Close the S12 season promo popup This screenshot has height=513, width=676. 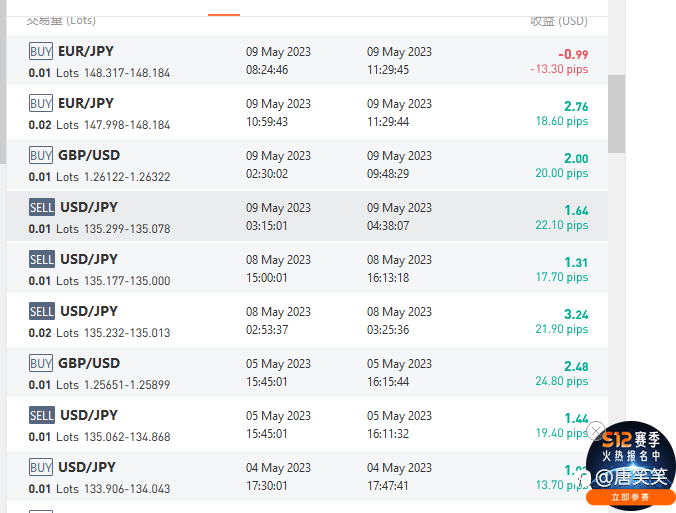coord(596,431)
